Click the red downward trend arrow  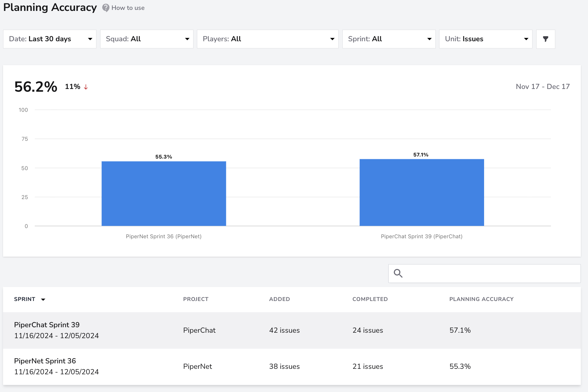point(86,87)
